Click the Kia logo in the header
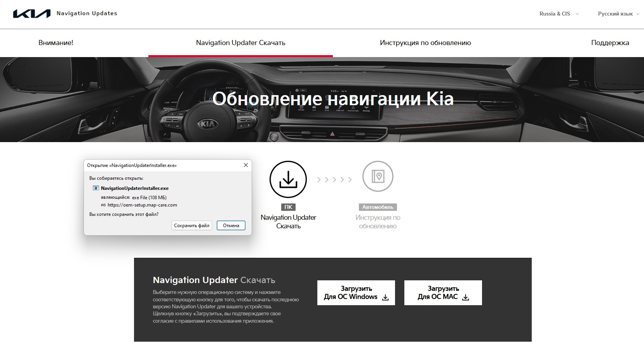 coord(32,14)
